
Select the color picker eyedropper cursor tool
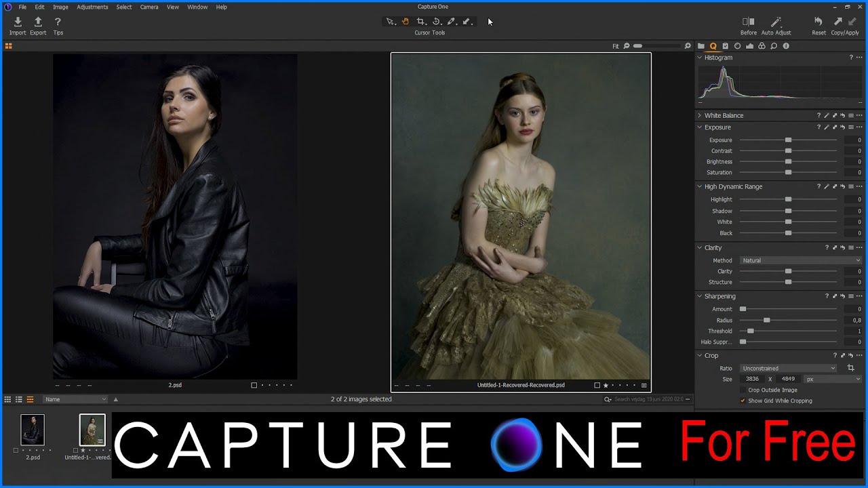click(x=452, y=22)
